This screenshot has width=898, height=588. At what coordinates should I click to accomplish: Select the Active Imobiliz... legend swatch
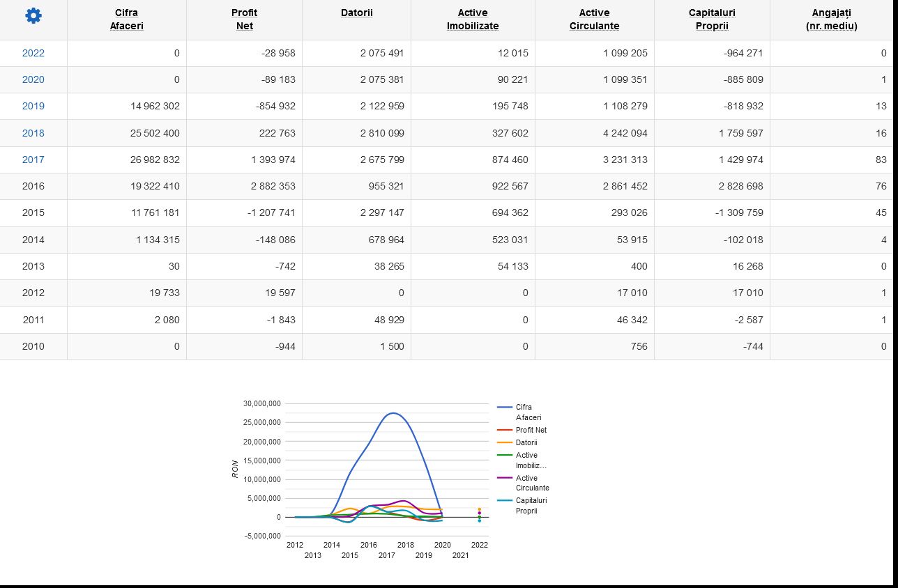coord(505,455)
